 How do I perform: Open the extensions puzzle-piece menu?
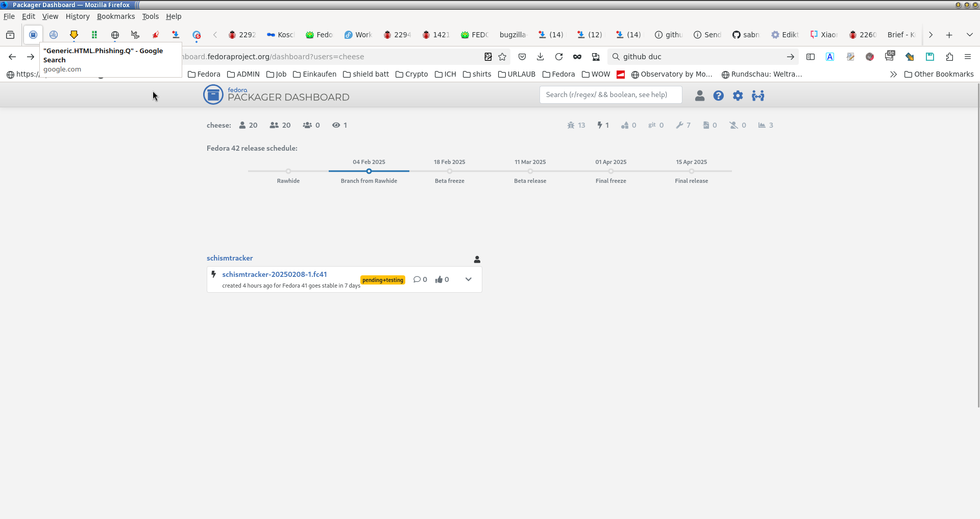[x=949, y=57]
